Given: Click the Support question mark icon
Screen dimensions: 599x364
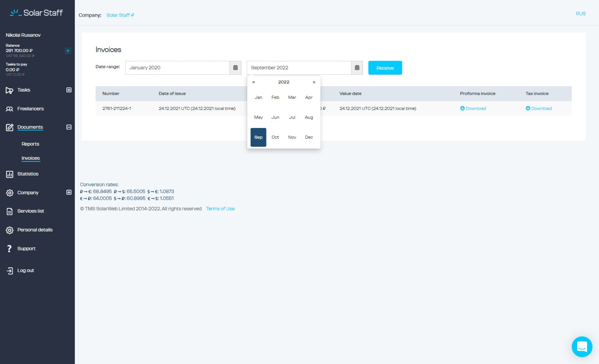Looking at the screenshot, I should click(10, 249).
